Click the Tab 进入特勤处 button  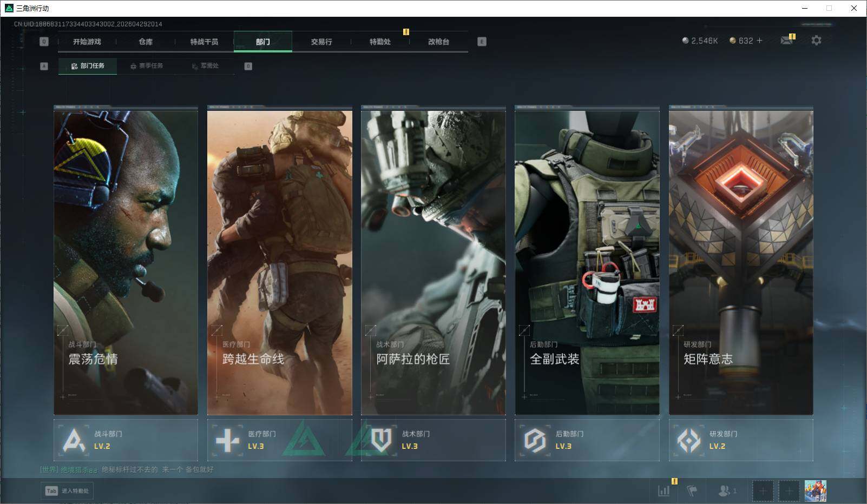click(67, 490)
